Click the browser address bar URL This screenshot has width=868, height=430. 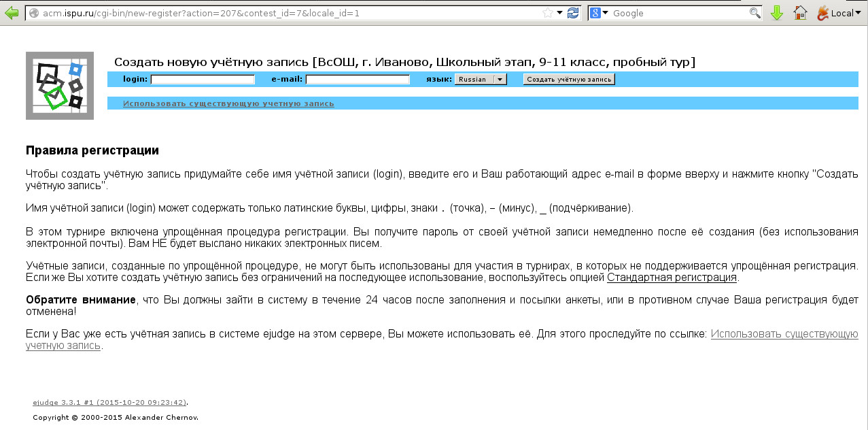click(272, 13)
